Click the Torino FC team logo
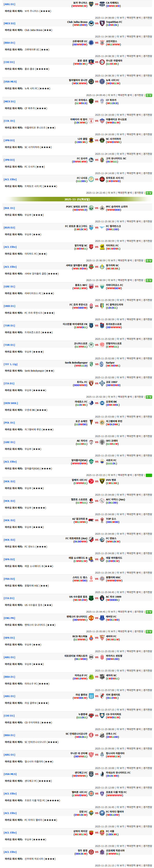Screen dimensions: 154x868 [91, 384]
